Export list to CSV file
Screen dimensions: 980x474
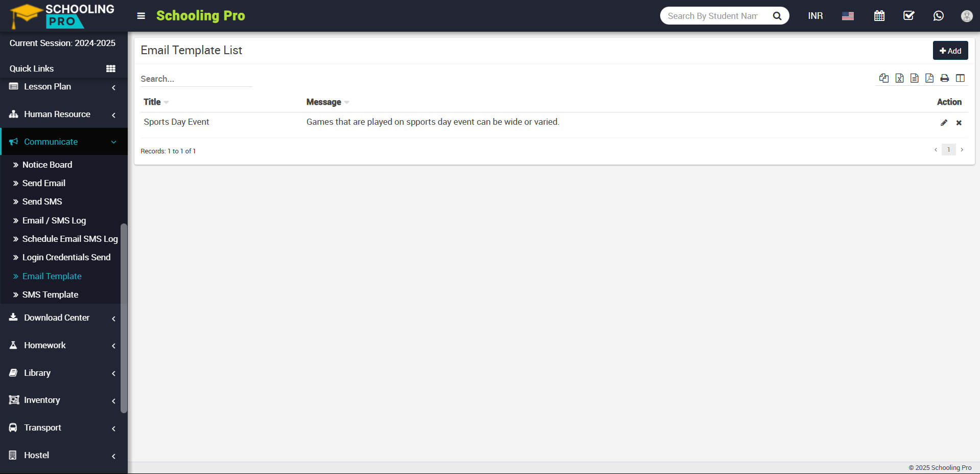(915, 78)
